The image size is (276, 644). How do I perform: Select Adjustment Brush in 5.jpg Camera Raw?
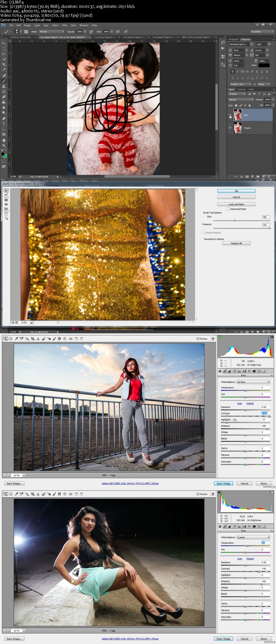point(54,494)
